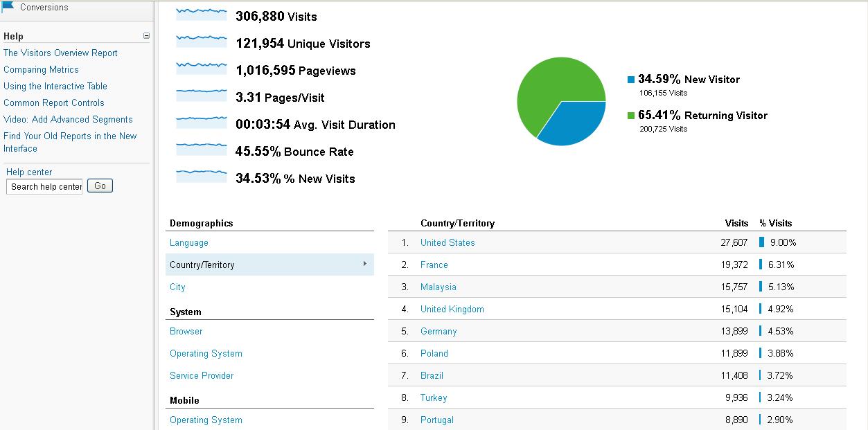868x430 pixels.
Task: Open the United States country link
Action: 448,243
